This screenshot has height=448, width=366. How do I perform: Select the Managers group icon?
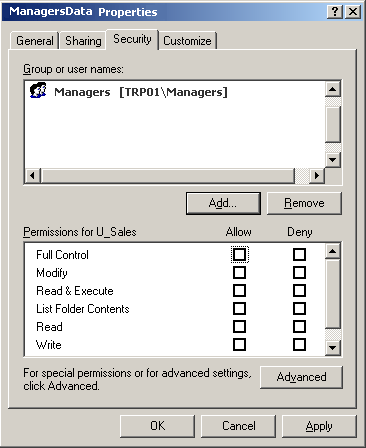[38, 90]
